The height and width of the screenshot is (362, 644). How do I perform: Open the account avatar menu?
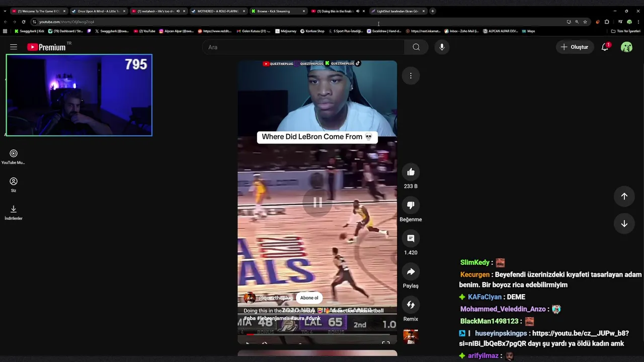point(626,47)
